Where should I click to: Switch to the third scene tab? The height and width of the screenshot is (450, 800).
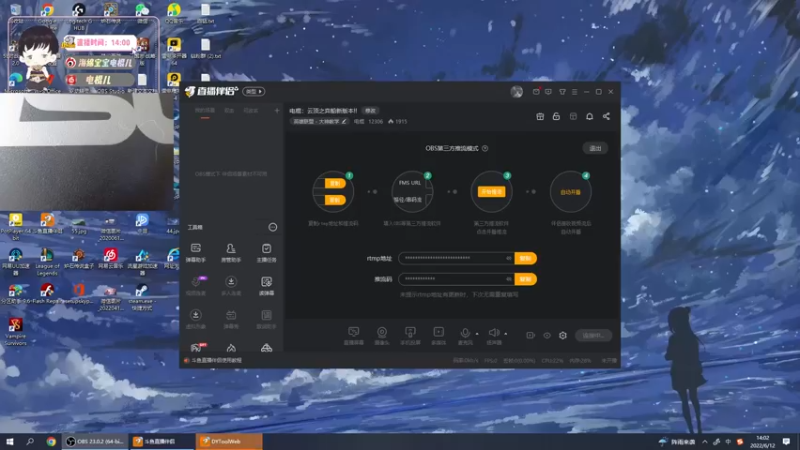(251, 111)
